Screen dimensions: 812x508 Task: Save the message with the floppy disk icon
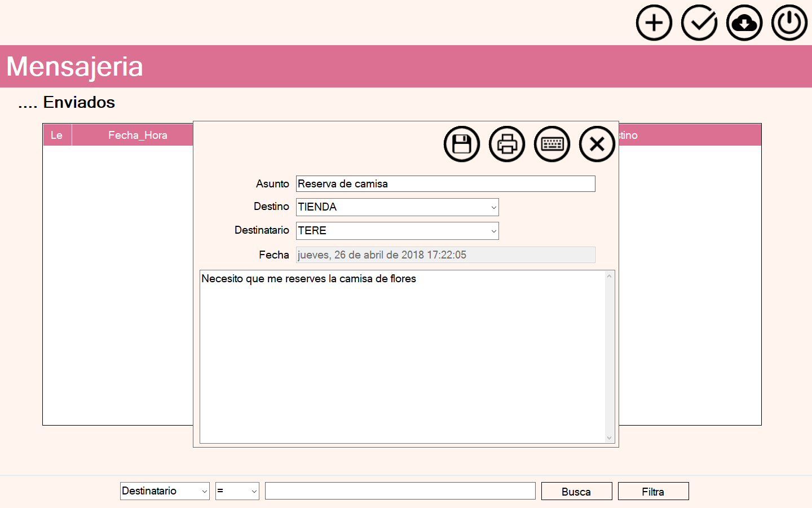click(x=461, y=144)
